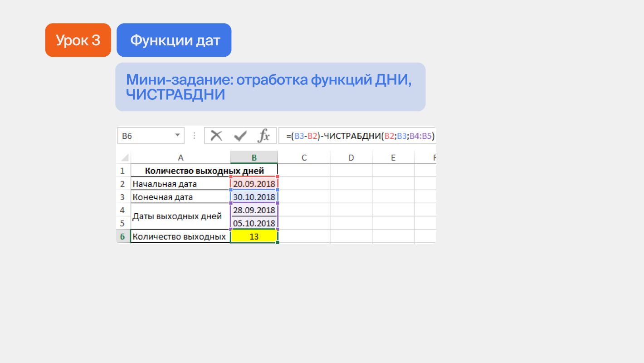
Task: Select column B header
Action: 254,157
